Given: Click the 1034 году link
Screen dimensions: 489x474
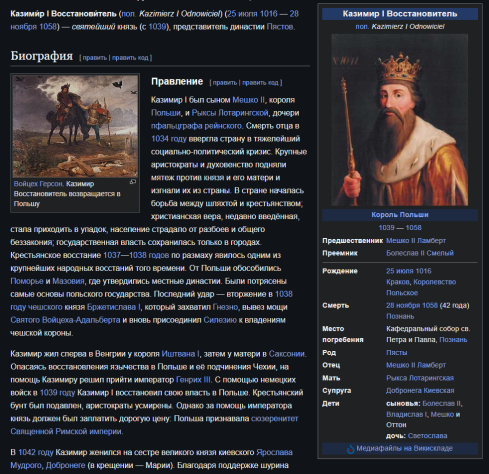Looking at the screenshot, I should 169,139.
